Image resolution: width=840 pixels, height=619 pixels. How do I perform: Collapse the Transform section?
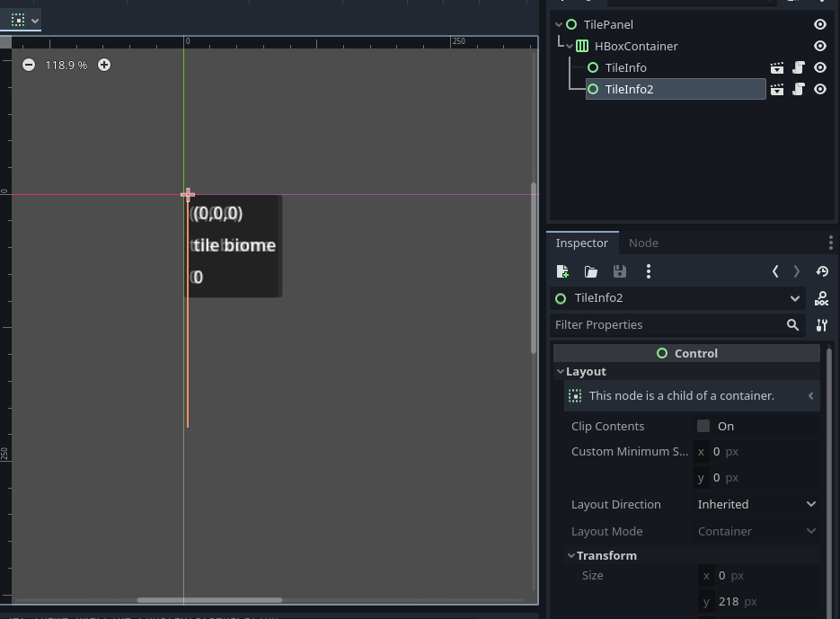point(571,555)
